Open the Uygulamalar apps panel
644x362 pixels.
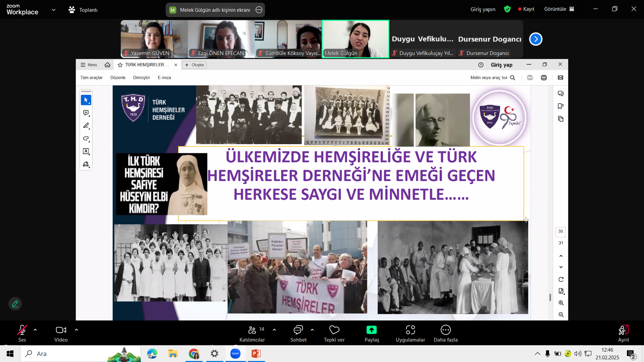[x=410, y=333]
